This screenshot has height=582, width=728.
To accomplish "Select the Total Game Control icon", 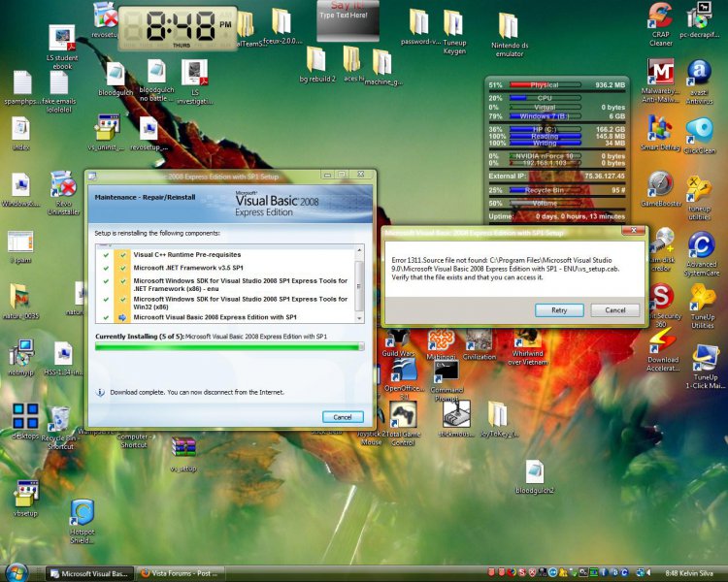I will click(403, 423).
